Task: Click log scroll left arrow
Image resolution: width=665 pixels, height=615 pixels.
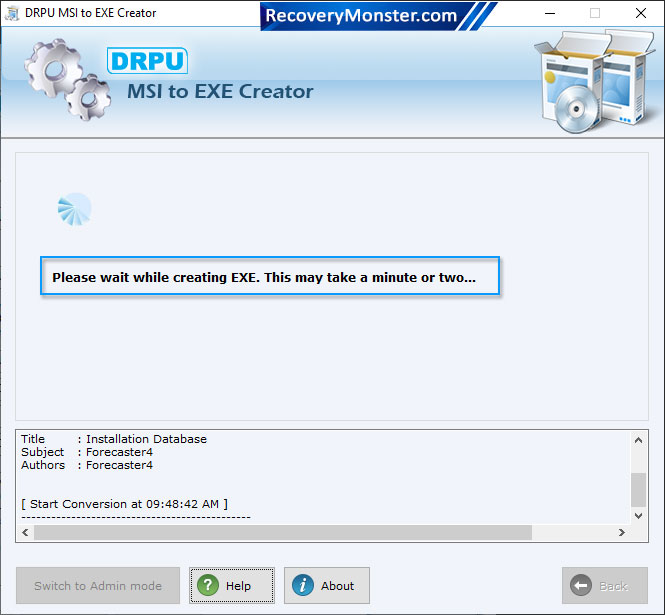Action: click(25, 532)
